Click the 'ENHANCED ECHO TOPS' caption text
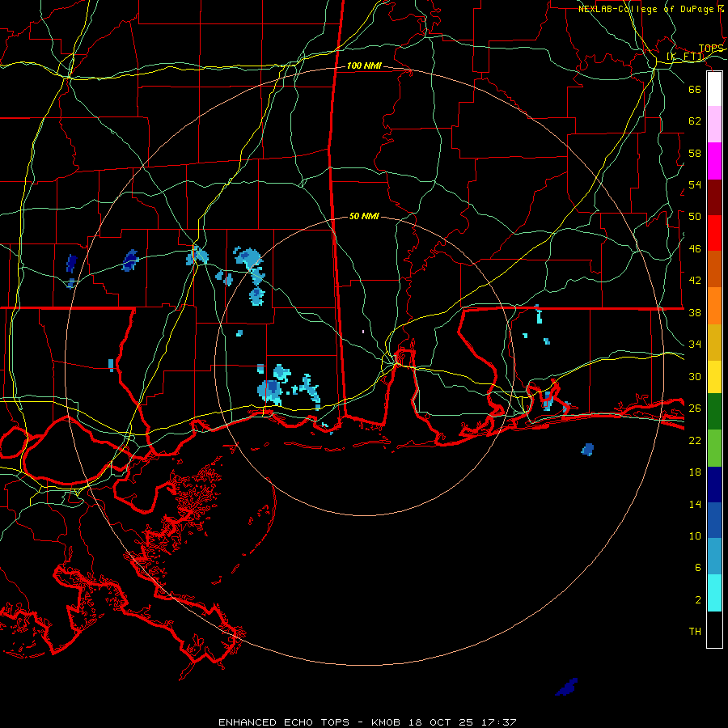Image resolution: width=728 pixels, height=728 pixels. coord(284,722)
